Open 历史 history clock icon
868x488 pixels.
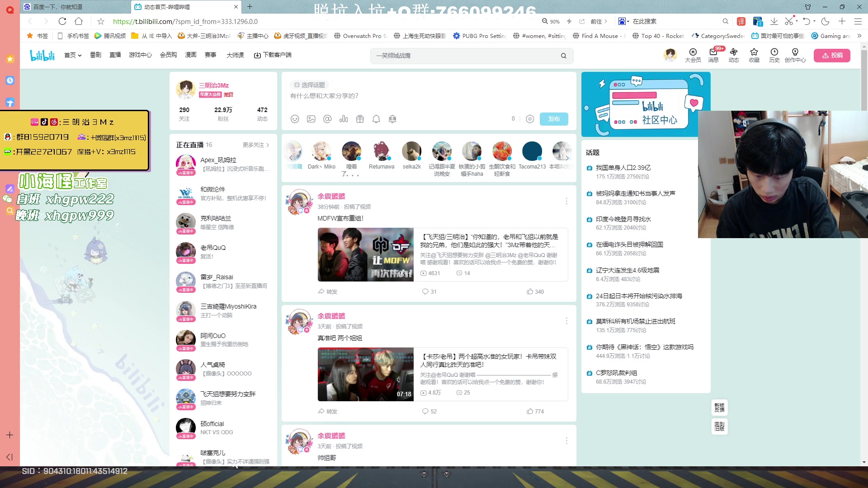[774, 55]
